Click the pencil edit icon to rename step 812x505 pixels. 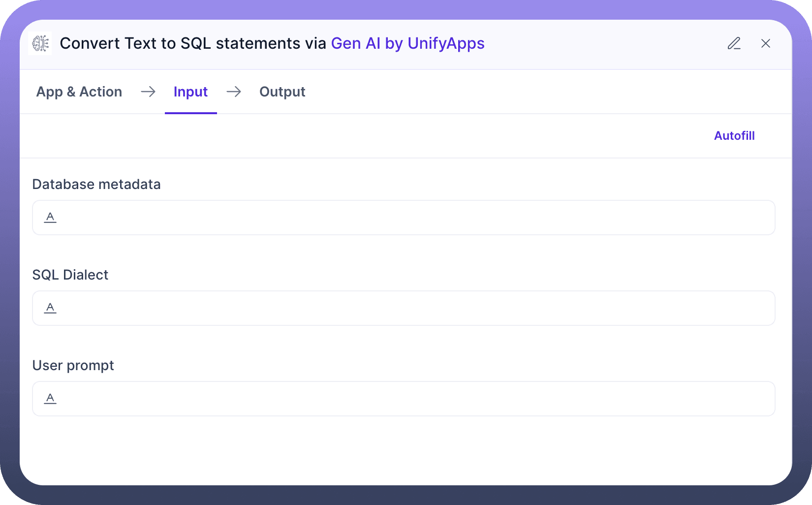point(734,43)
